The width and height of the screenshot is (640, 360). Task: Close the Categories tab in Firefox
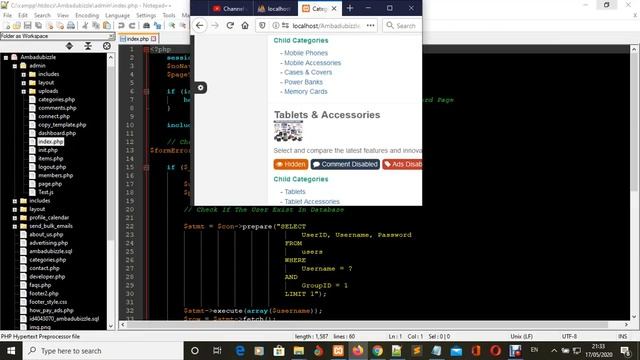334,8
